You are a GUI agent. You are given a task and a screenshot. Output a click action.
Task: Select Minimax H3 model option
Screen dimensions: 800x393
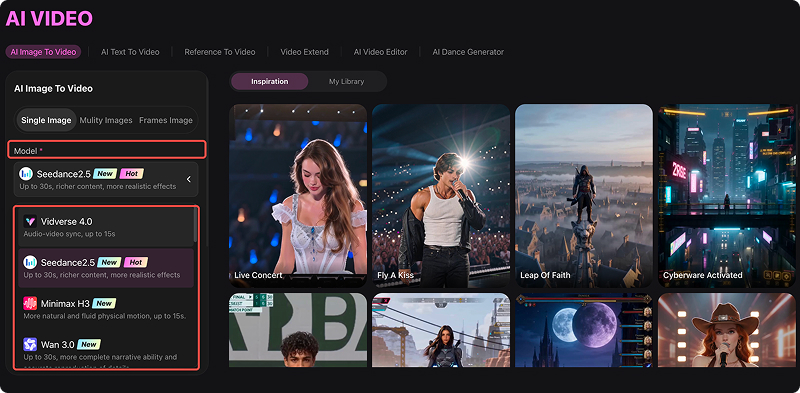(x=106, y=309)
